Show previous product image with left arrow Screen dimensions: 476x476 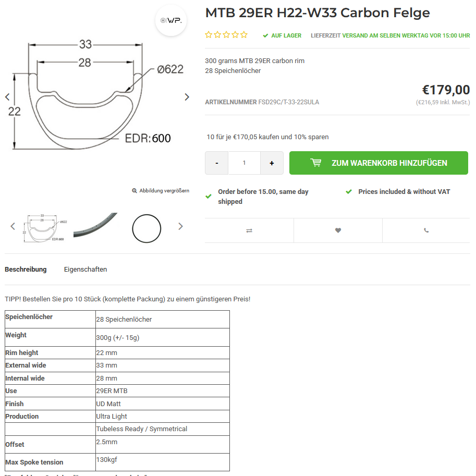coord(7,97)
